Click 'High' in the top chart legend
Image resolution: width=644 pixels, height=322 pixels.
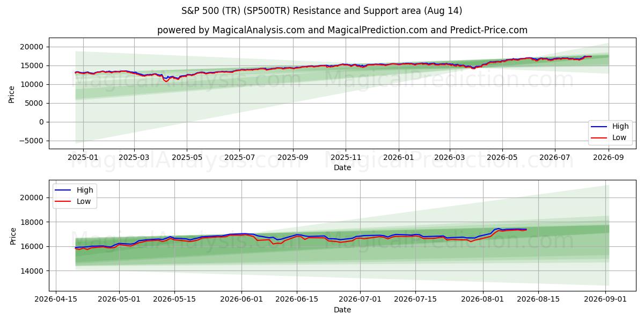coord(620,127)
